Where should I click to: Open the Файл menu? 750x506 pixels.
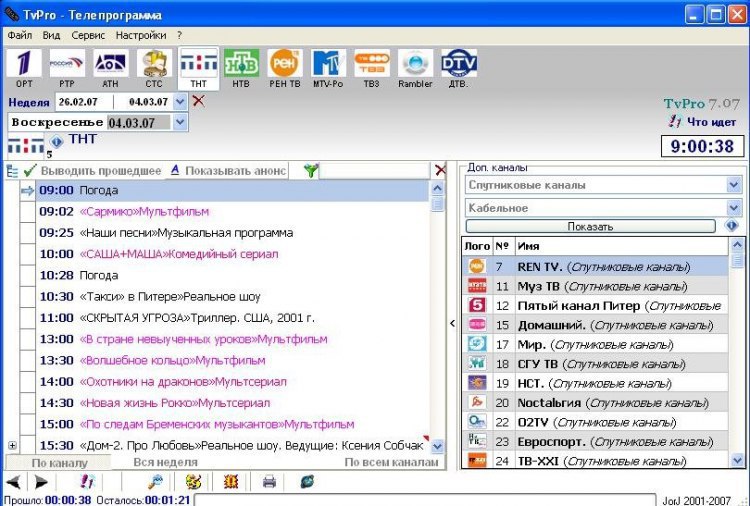pos(20,35)
